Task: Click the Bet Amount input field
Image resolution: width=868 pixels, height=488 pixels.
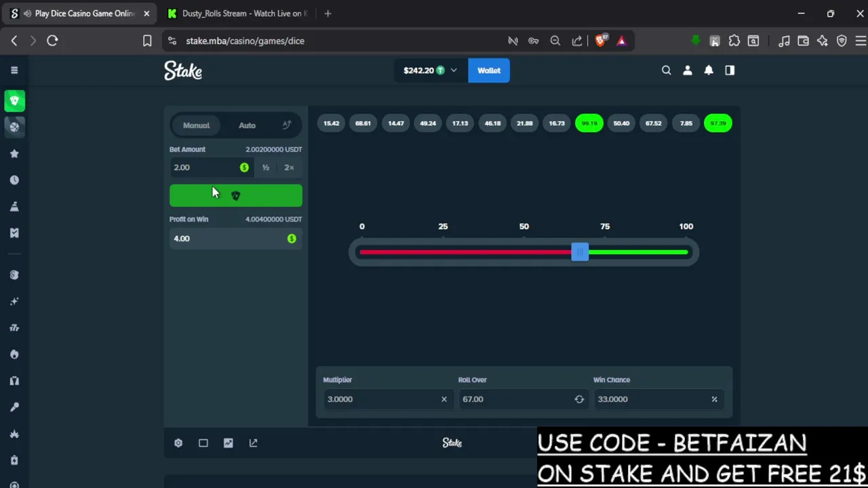Action: coord(211,167)
